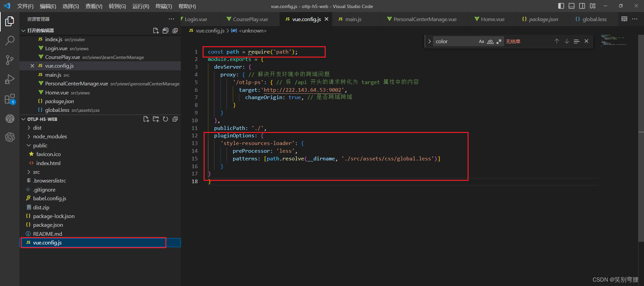The image size is (644, 286).
Task: Go to next match in find widget
Action: (x=567, y=41)
